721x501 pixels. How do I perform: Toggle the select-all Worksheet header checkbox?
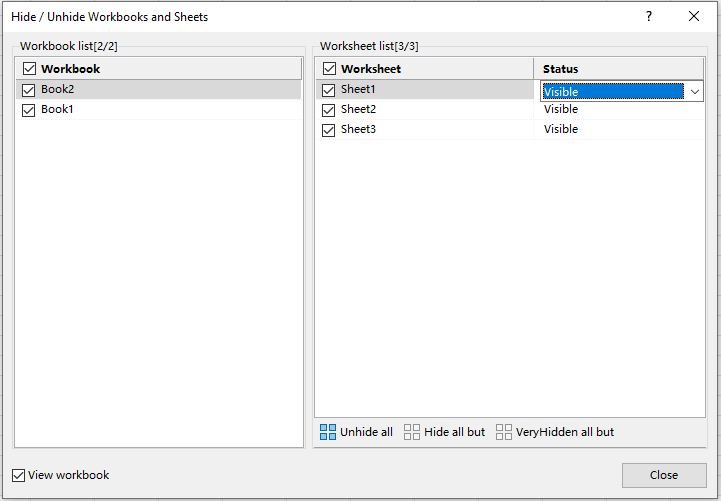click(329, 69)
